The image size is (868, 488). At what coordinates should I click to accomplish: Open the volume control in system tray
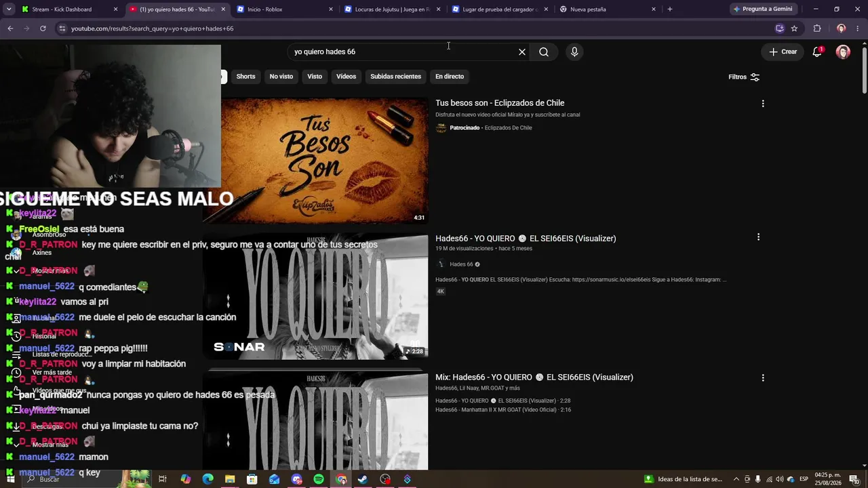click(x=780, y=479)
